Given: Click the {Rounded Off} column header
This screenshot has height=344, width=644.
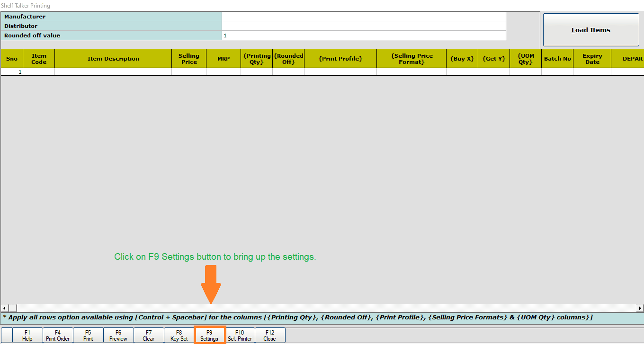Looking at the screenshot, I should (x=288, y=59).
